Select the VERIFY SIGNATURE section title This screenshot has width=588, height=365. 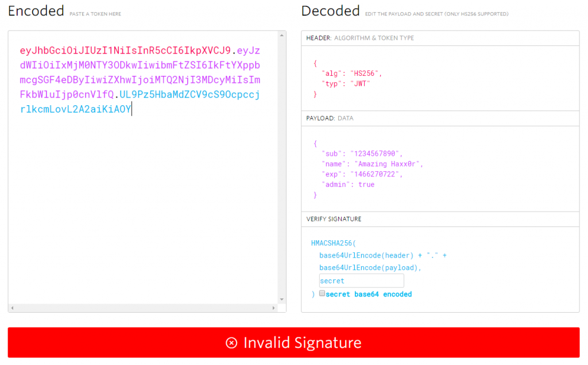[334, 219]
